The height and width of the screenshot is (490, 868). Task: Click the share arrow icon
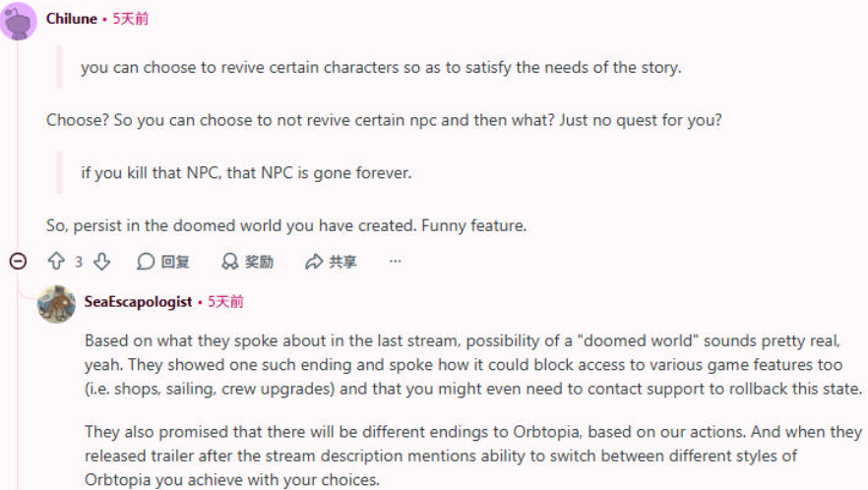(x=314, y=262)
